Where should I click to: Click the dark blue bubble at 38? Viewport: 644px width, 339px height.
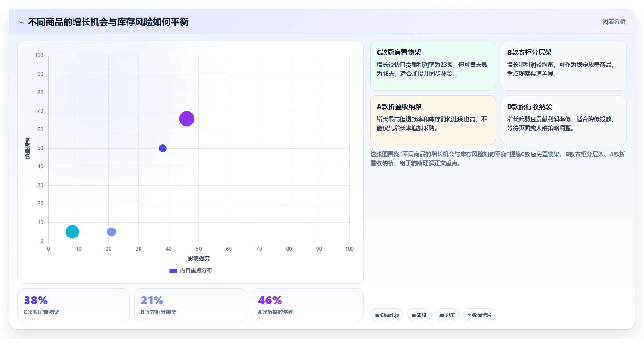163,148
